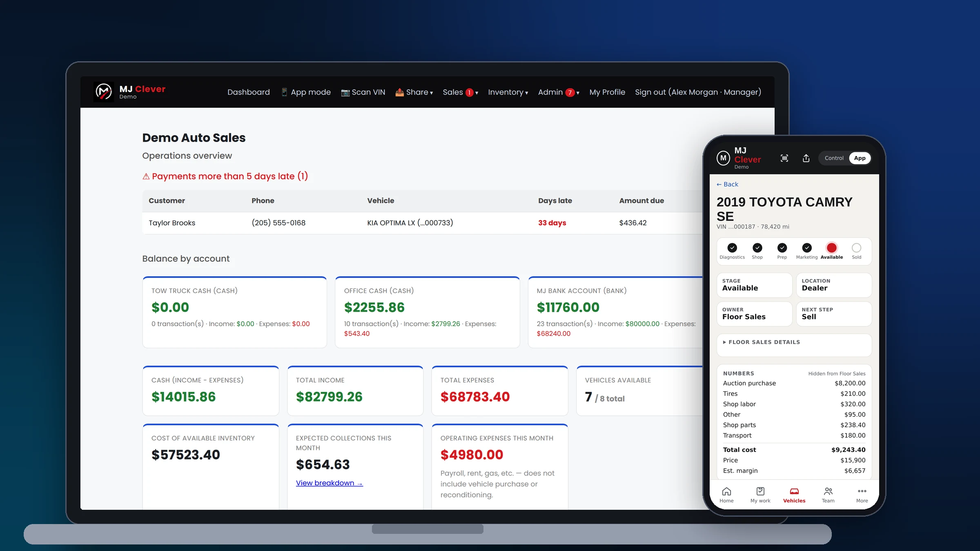Click the $4980.00 operating expenses value
980x551 pixels.
472,455
